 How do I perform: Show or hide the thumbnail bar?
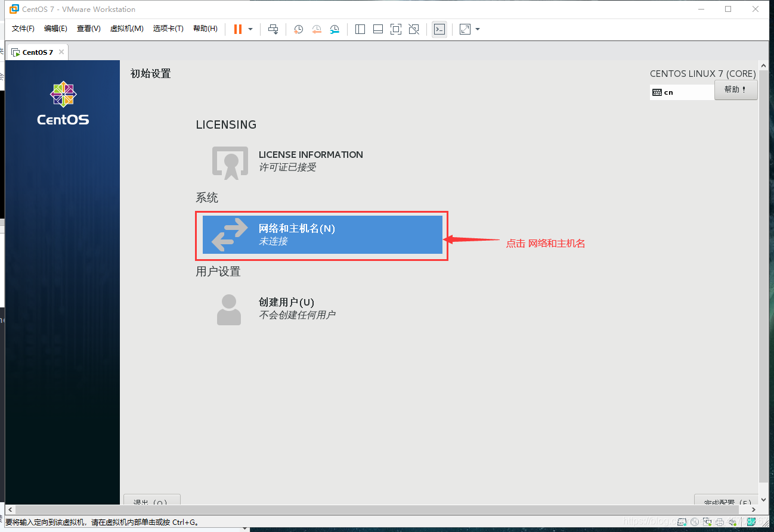(x=377, y=29)
